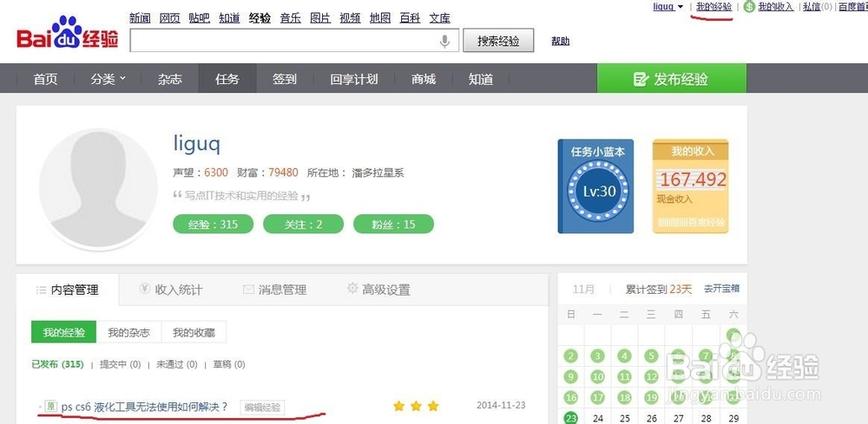Open 图片 in the top links
868x424 pixels.
tap(320, 18)
